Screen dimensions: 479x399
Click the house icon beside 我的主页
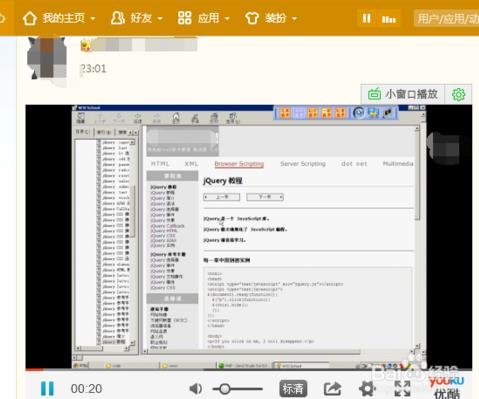[x=30, y=18]
